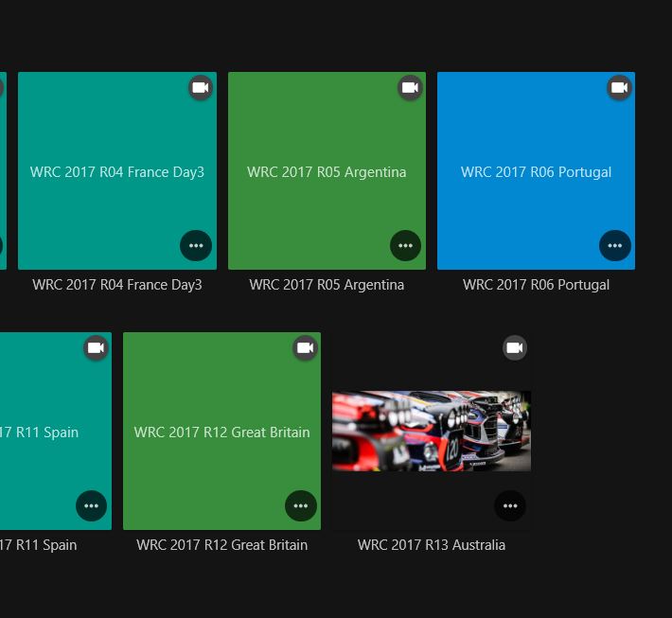Open the green WRC 2017 R12 Great Britain tile

[x=222, y=432]
